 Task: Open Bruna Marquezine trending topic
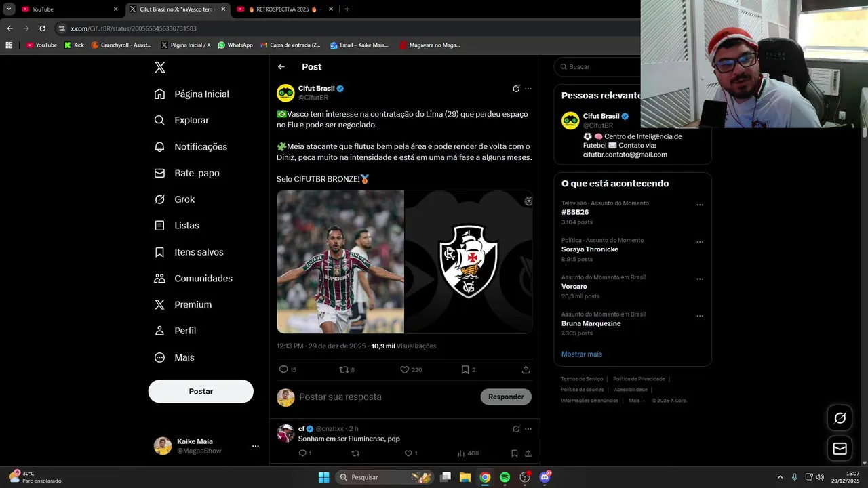591,323
